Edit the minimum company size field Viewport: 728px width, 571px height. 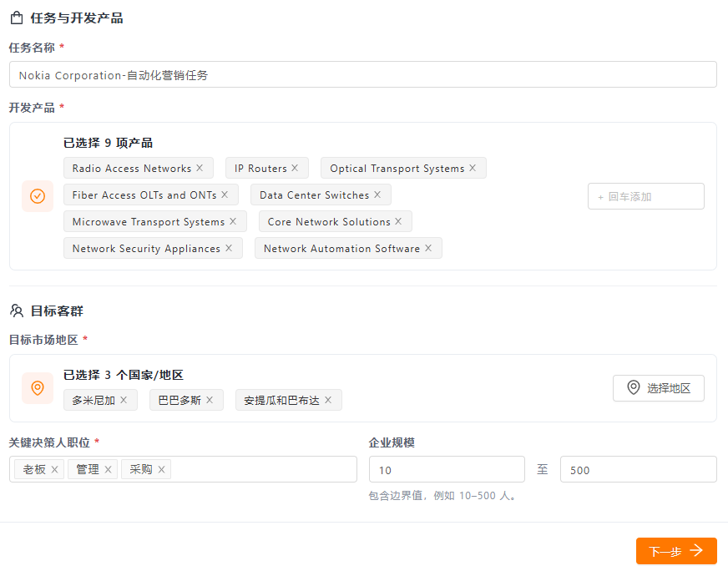[447, 469]
